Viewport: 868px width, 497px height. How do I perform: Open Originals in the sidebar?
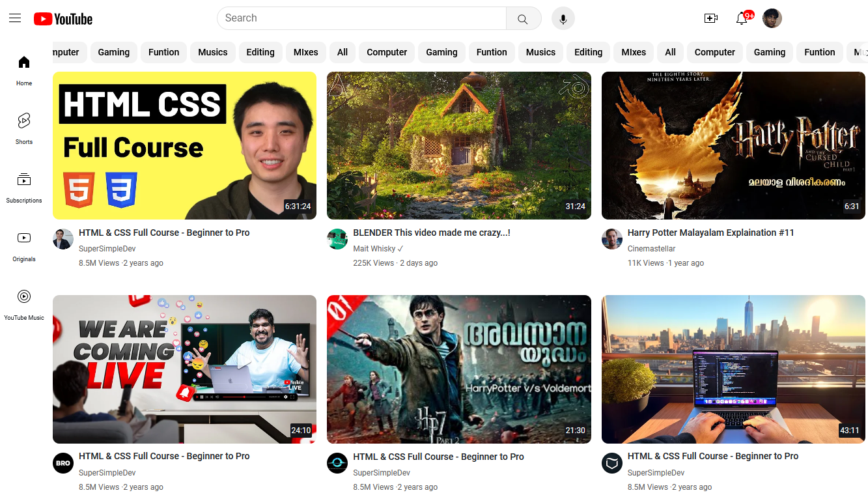[x=24, y=244]
